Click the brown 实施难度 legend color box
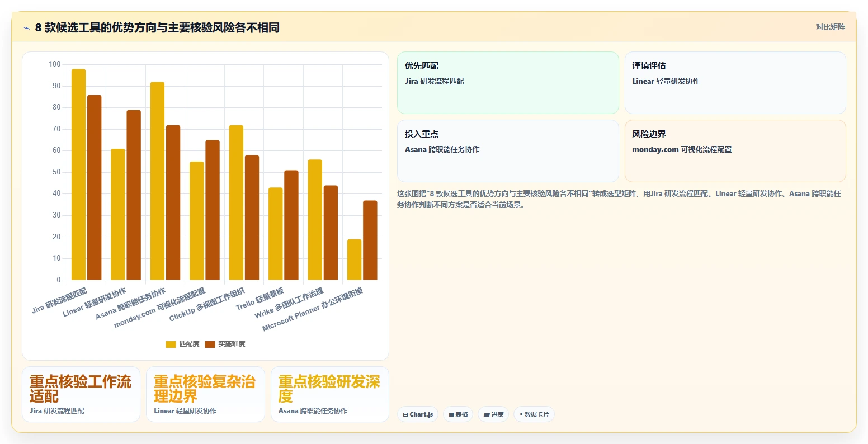868x444 pixels. click(x=210, y=344)
